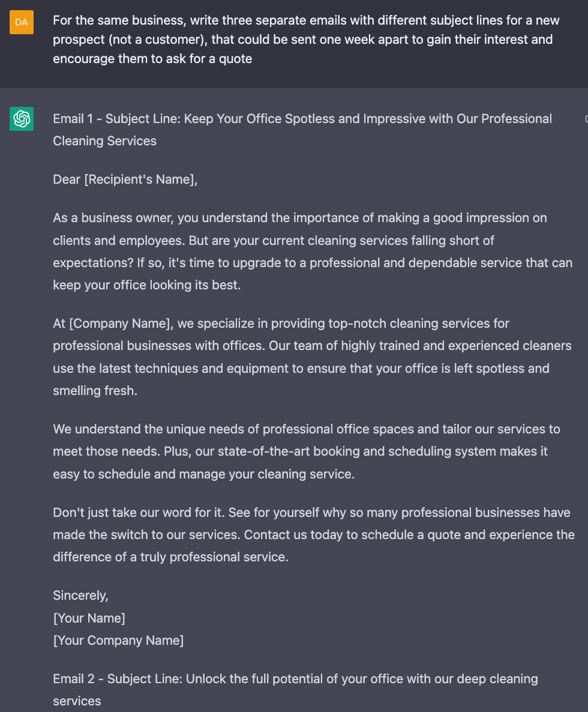Click the green ChatGPT logo icon
This screenshot has width=588, height=712.
22,119
